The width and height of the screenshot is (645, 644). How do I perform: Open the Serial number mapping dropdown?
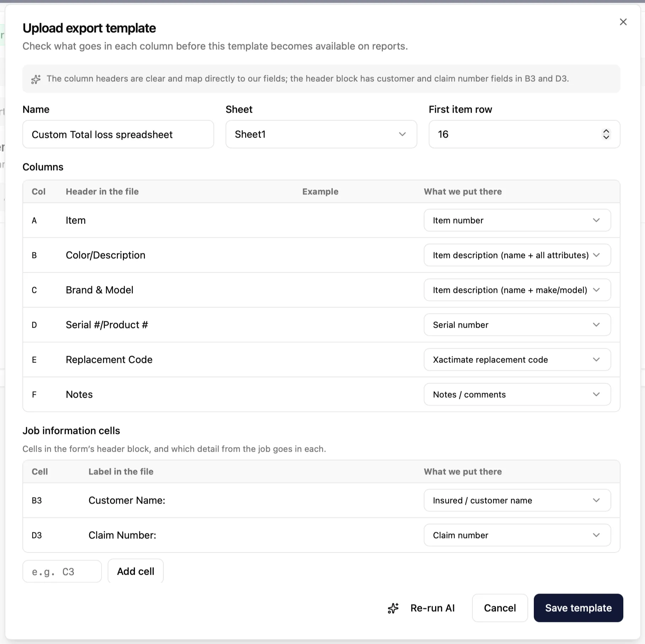click(x=517, y=325)
